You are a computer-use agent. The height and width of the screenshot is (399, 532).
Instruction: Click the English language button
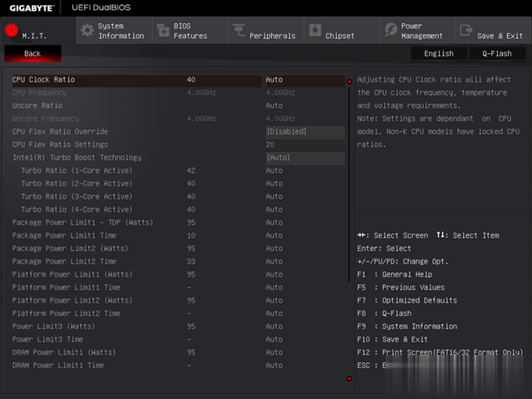click(x=439, y=53)
